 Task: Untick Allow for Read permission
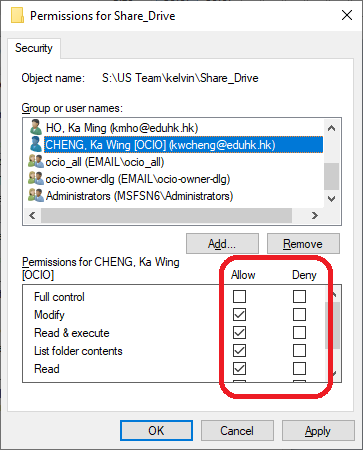click(x=239, y=368)
